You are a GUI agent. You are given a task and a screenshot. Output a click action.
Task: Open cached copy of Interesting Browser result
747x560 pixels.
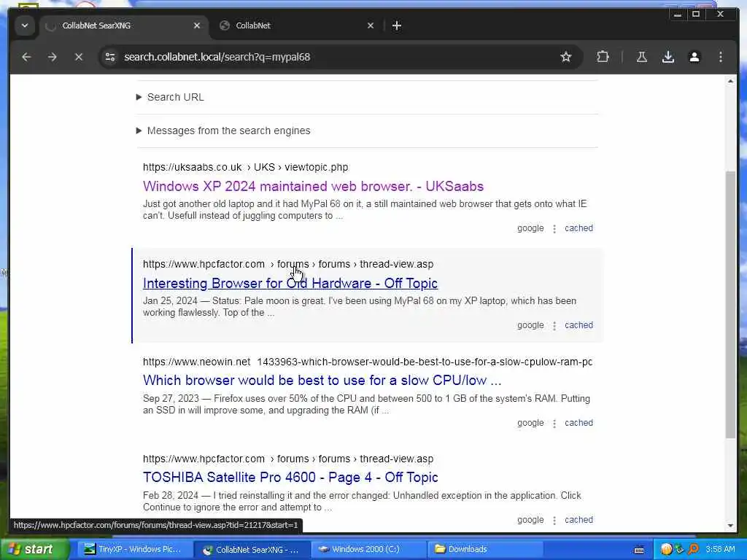point(578,325)
